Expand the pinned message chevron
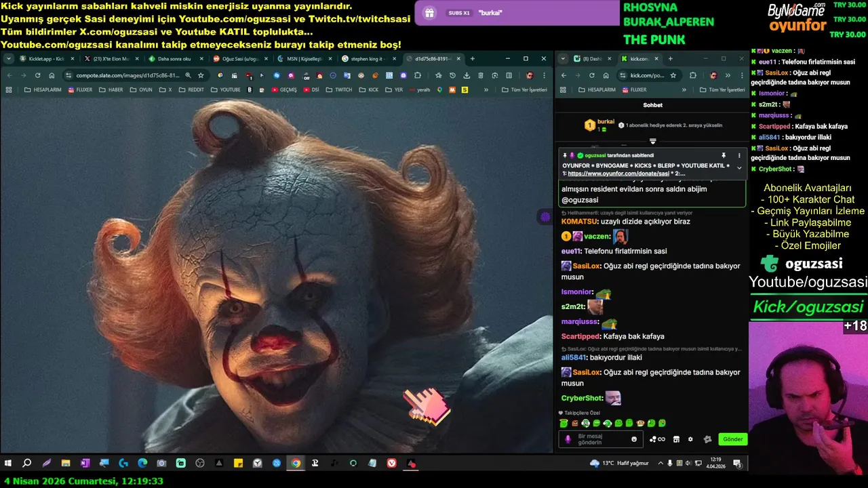Viewport: 868px width, 488px height. click(739, 168)
